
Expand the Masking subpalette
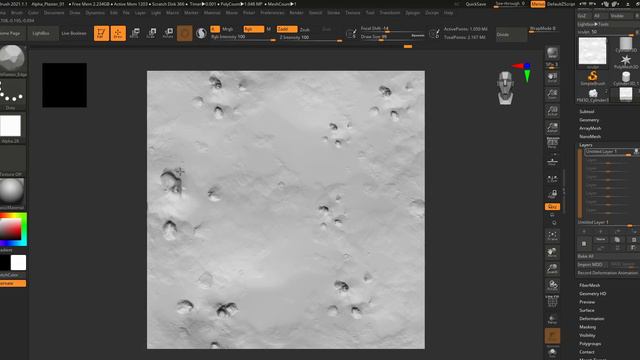[x=587, y=327]
